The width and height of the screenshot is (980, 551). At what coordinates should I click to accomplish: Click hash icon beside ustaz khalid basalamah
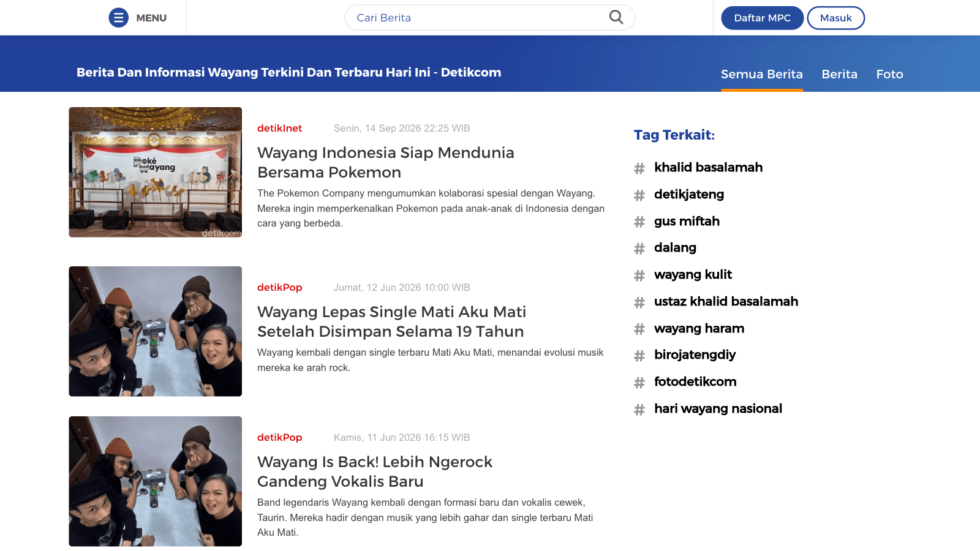(x=639, y=302)
